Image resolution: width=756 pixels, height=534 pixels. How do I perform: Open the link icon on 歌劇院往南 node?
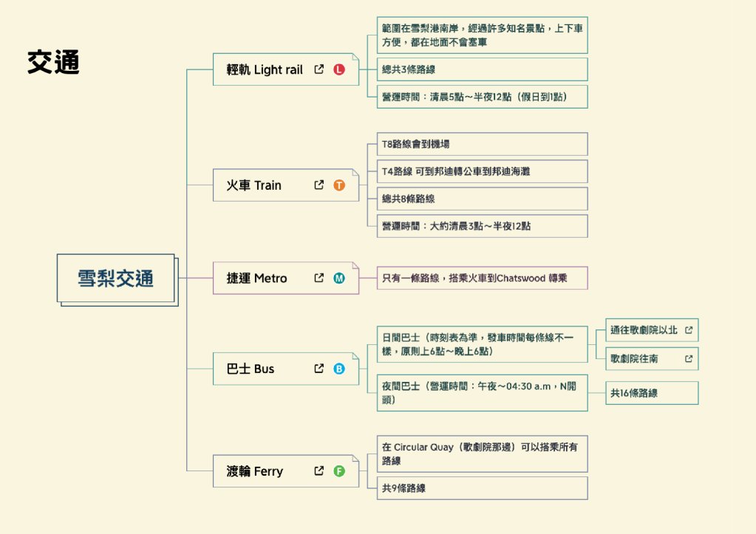689,358
